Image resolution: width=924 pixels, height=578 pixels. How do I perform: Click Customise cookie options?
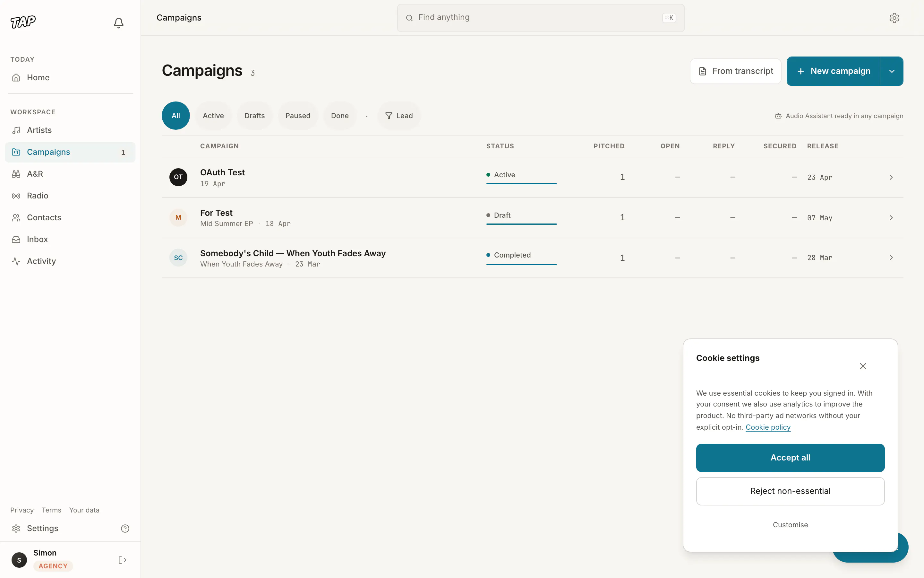(790, 525)
